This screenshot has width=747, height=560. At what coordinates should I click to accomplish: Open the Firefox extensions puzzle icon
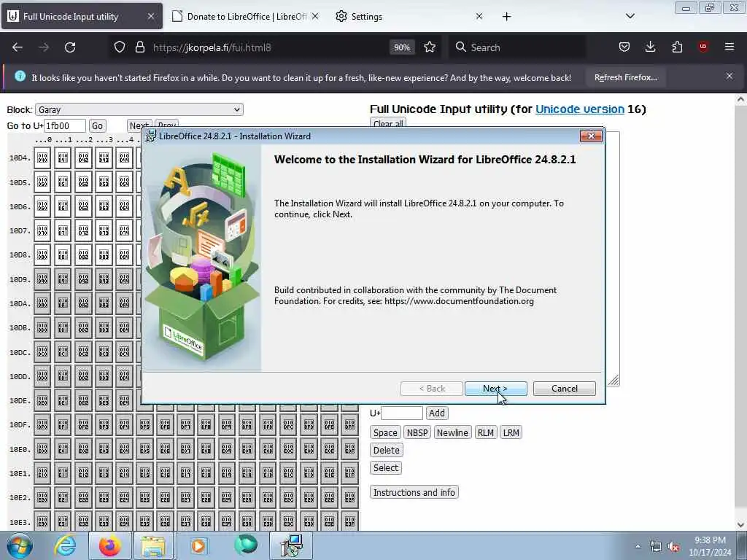coord(677,47)
